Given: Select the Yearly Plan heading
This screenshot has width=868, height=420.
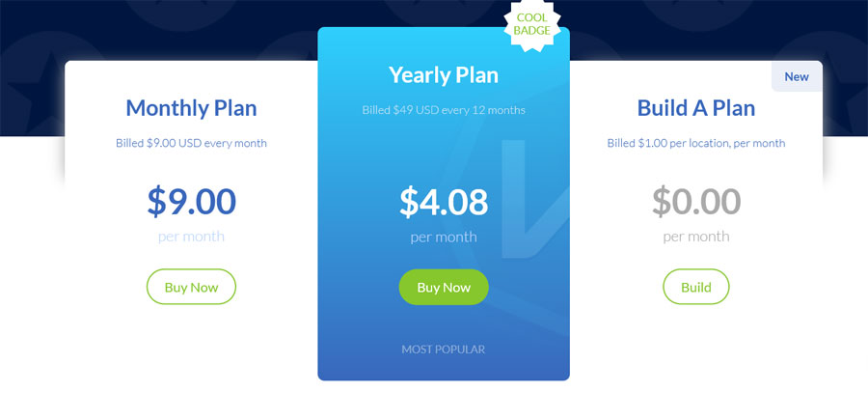Looking at the screenshot, I should click(x=444, y=74).
